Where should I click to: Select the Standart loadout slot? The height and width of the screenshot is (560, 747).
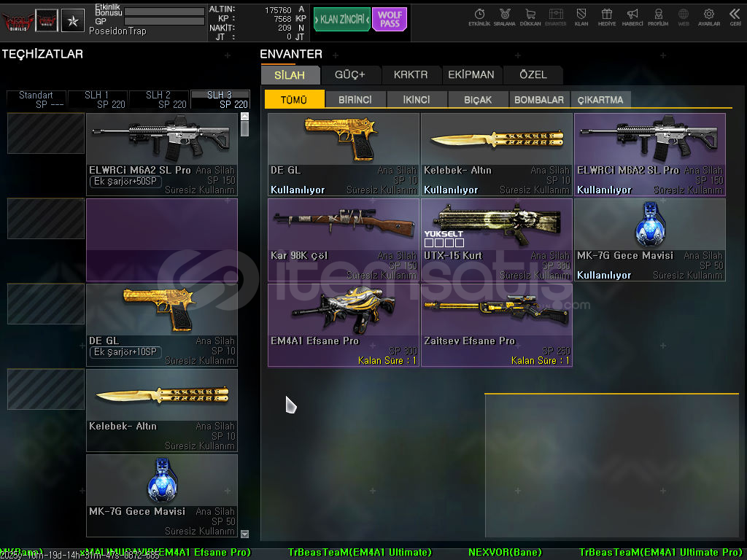[36, 100]
